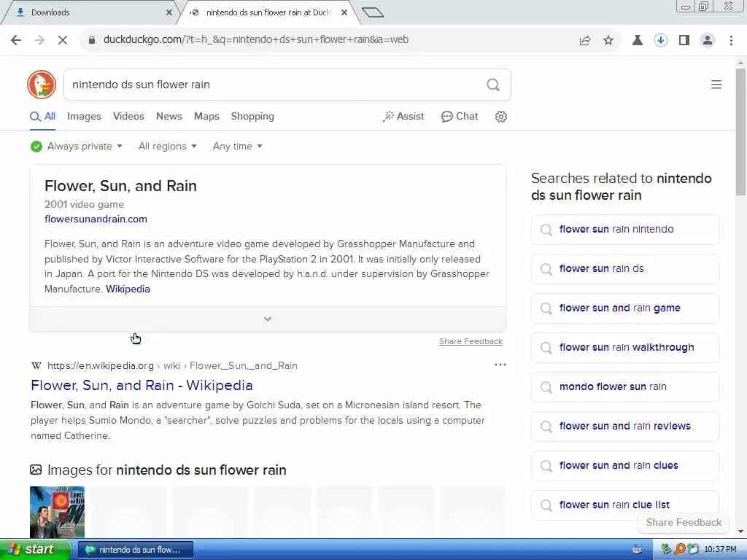Click the magnifier search submit icon
The height and width of the screenshot is (560, 747).
click(493, 85)
